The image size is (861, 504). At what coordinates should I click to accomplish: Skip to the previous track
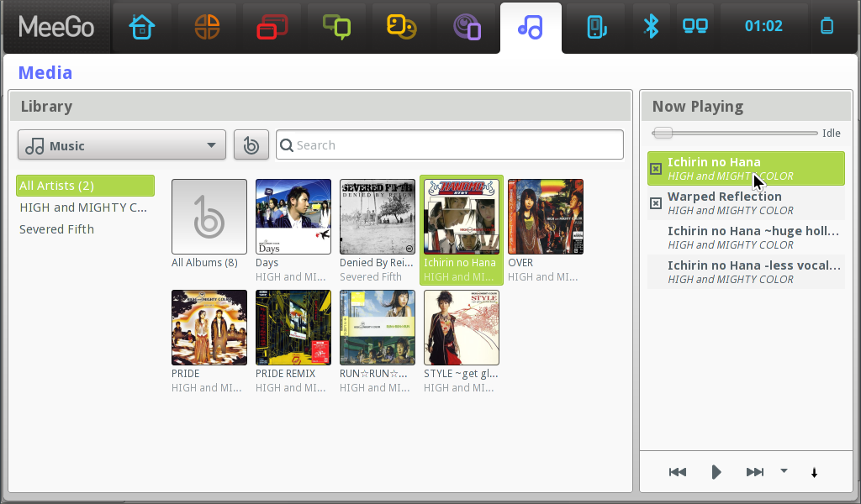pos(678,471)
